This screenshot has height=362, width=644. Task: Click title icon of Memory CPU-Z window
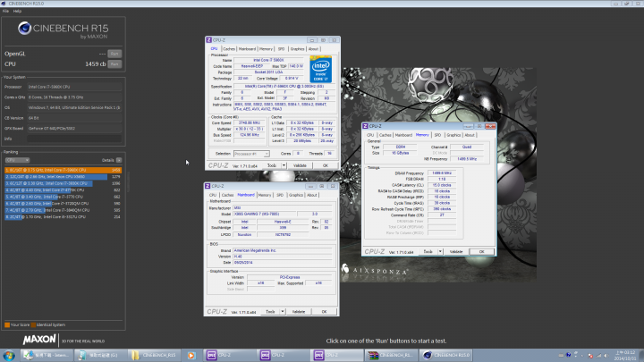coord(365,126)
